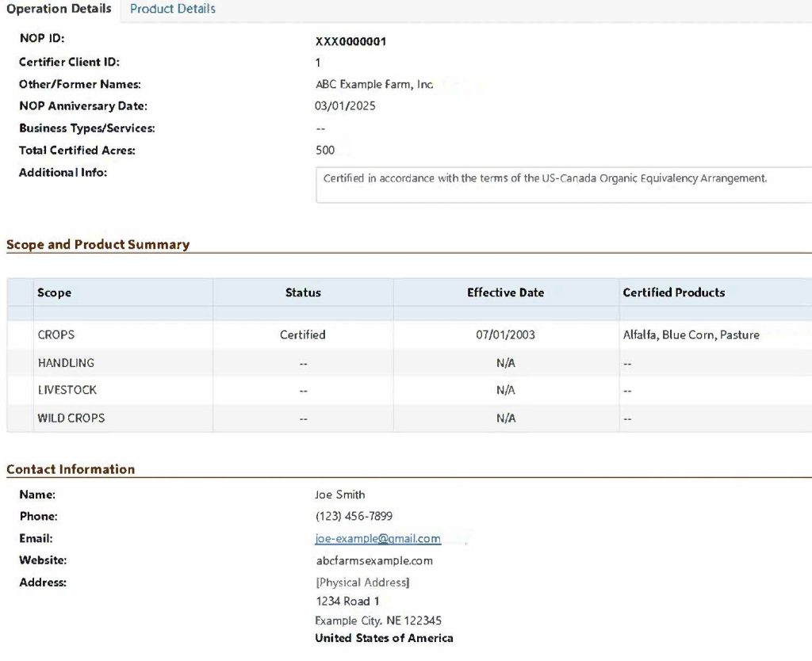Viewport: 812px width, 661px height.
Task: Sort the table by the Status column
Action: pos(303,292)
